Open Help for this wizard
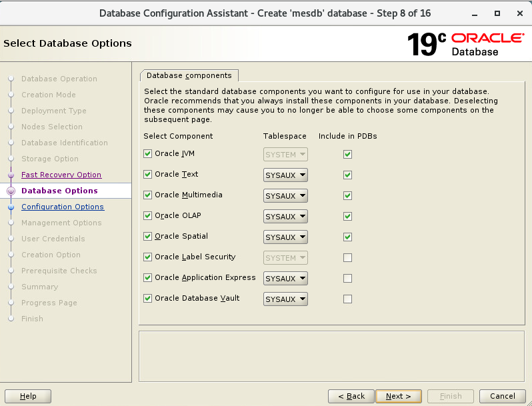The height and width of the screenshot is (406, 532). click(28, 396)
